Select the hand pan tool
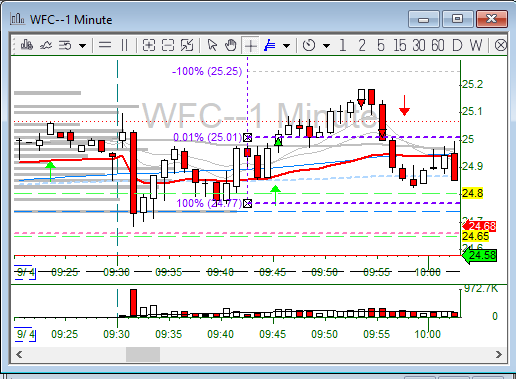The height and width of the screenshot is (379, 516). tap(230, 45)
